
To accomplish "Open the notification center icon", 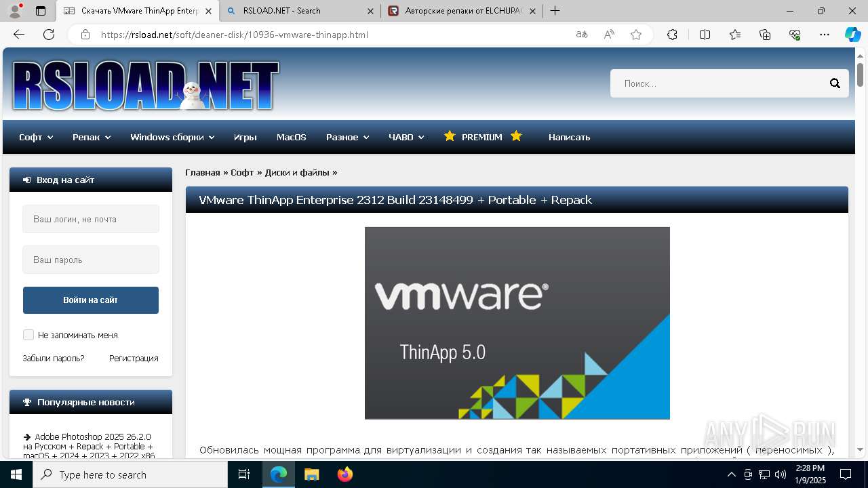I will 846,474.
